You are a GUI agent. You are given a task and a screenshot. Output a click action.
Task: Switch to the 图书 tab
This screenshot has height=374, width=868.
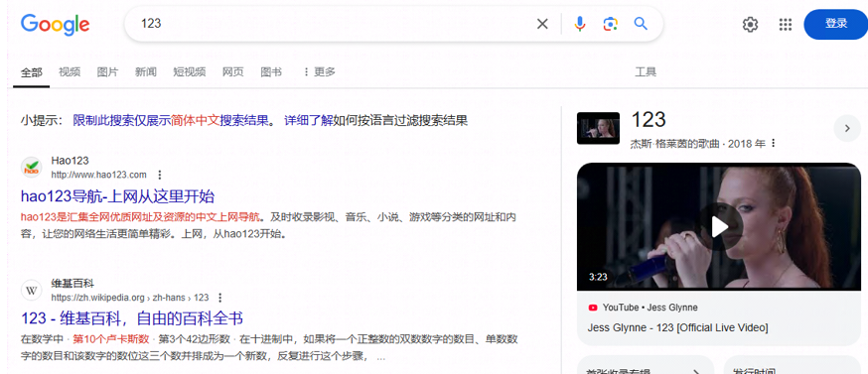271,71
